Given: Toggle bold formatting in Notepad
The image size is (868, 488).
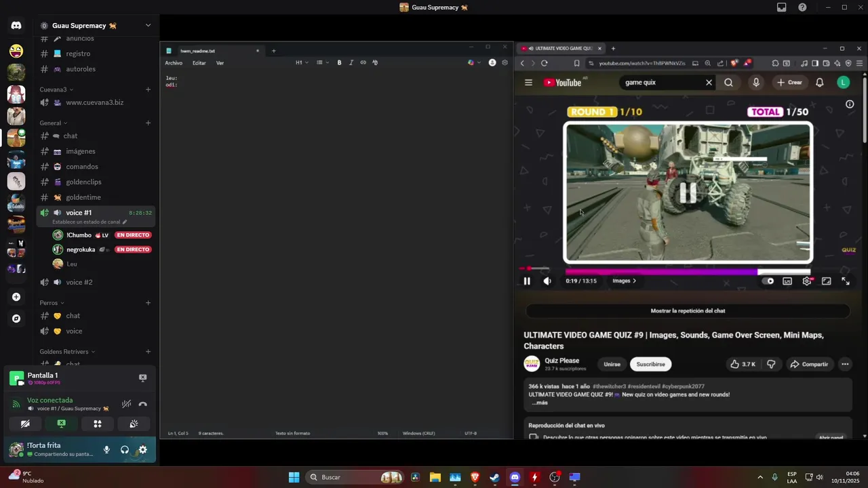Looking at the screenshot, I should [x=339, y=62].
